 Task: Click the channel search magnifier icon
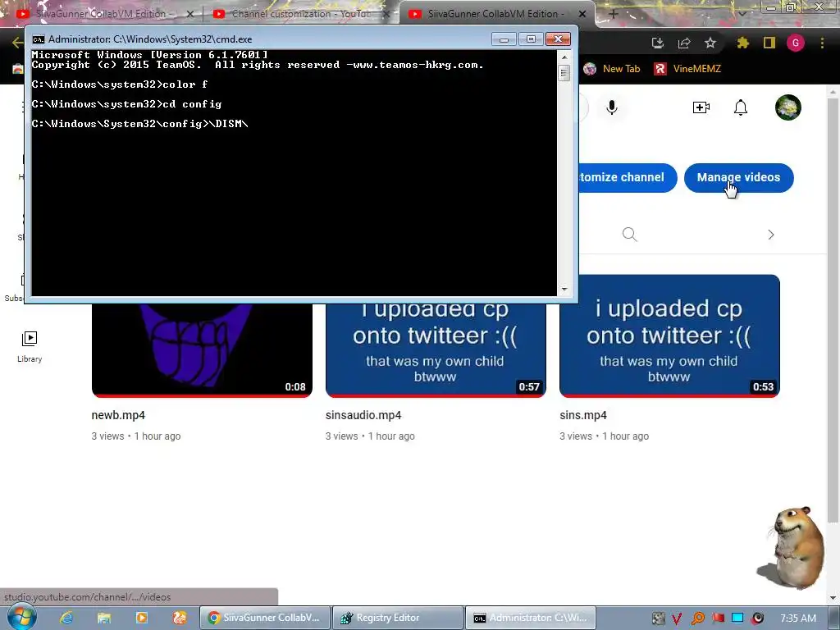point(629,234)
